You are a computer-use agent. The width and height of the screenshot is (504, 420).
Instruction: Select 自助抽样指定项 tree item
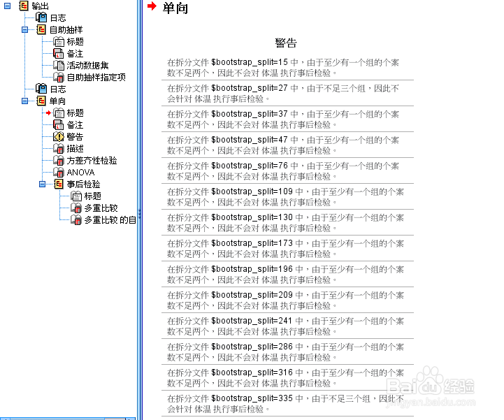pos(96,78)
